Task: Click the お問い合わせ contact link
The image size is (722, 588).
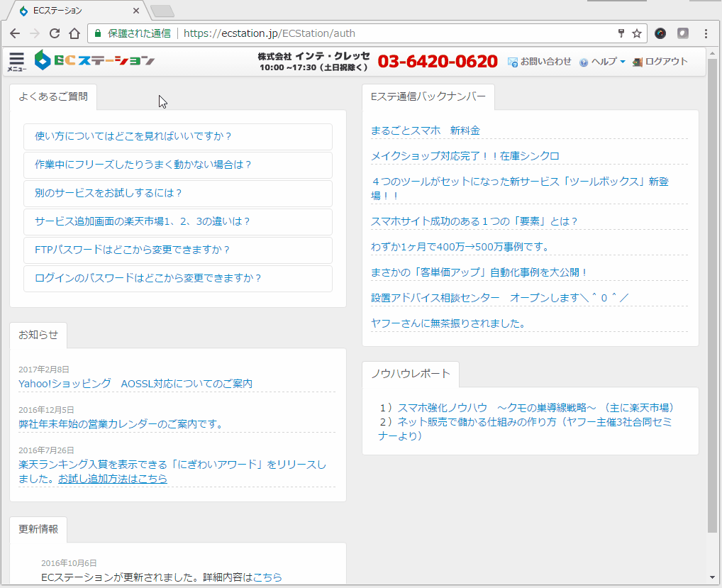Action: pos(539,62)
